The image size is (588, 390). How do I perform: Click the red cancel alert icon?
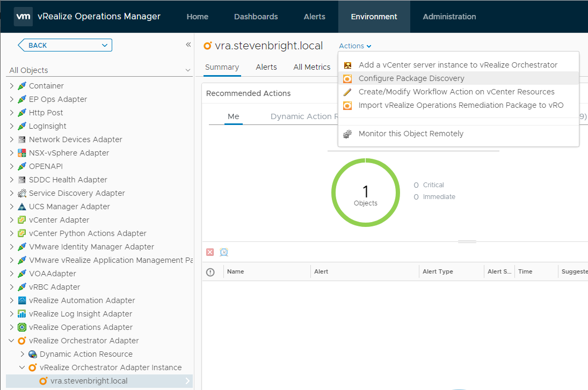tap(210, 252)
